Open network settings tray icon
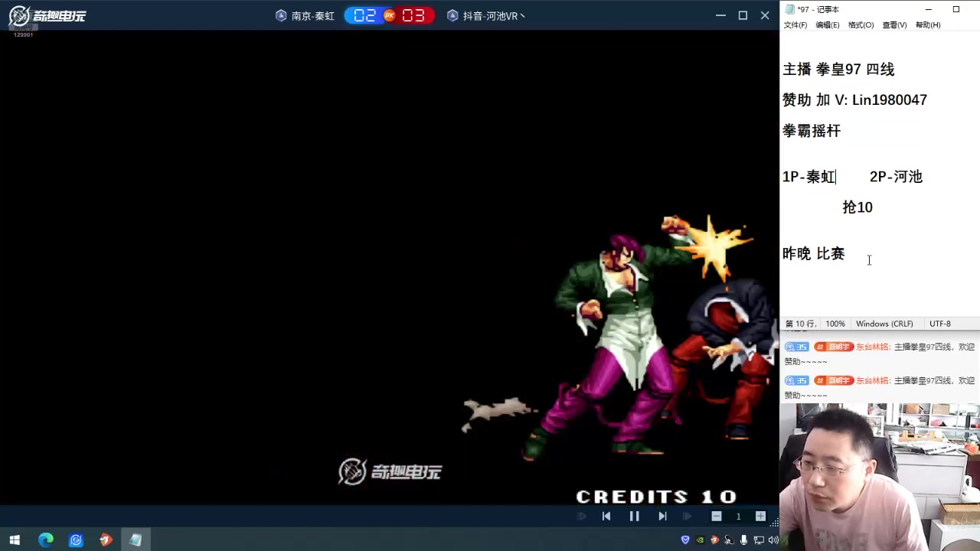 (x=759, y=540)
